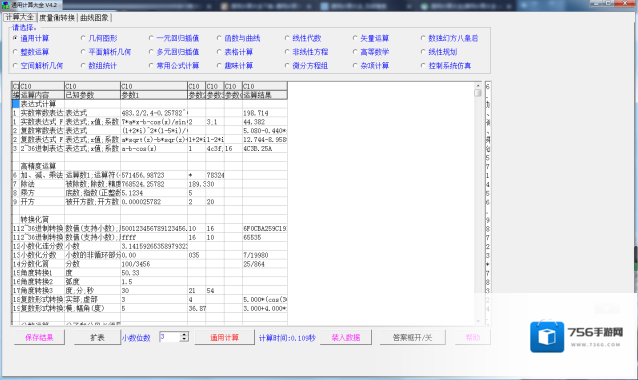The width and height of the screenshot is (638, 380).
Task: Choose the 平面解析几何 radio option
Action: [x=106, y=52]
